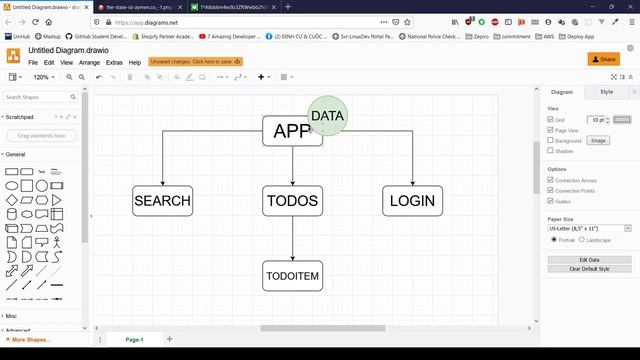Select the circle shape in General

click(x=42, y=186)
